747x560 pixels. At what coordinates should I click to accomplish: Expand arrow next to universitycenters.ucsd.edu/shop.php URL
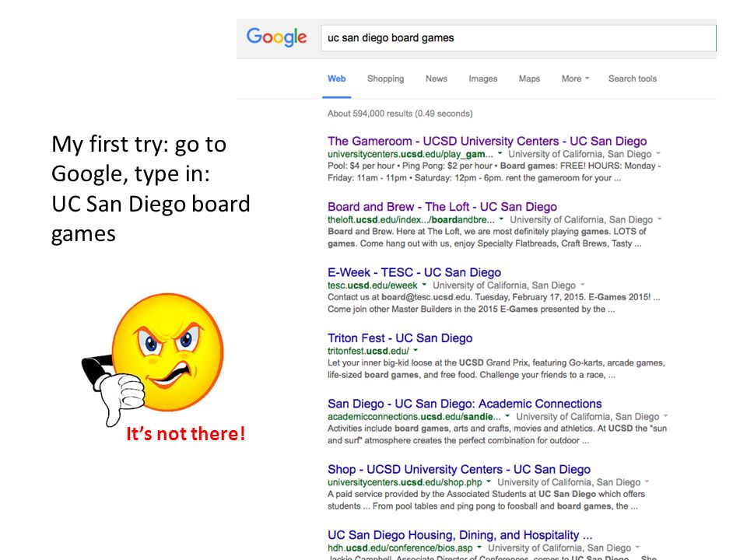tap(489, 481)
